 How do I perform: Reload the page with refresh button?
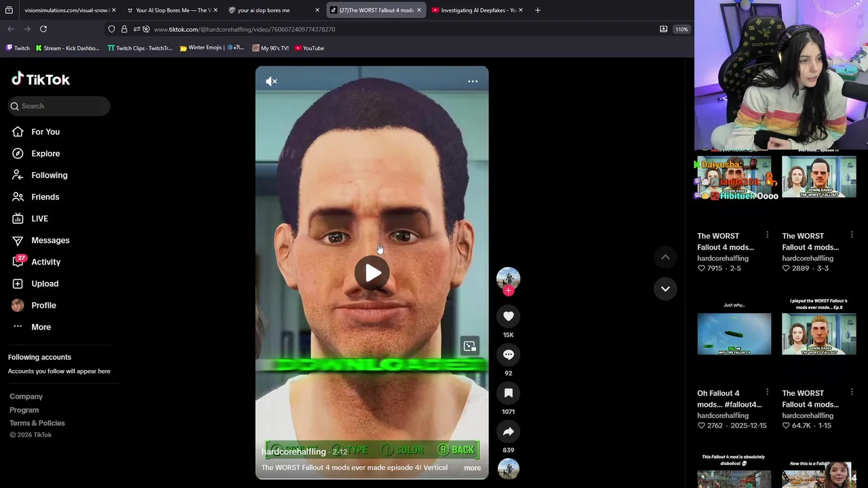43,29
